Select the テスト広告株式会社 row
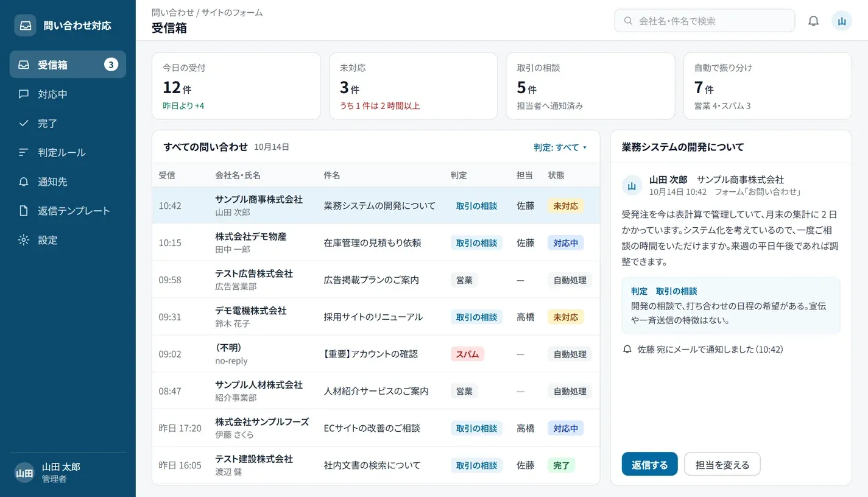 (376, 280)
